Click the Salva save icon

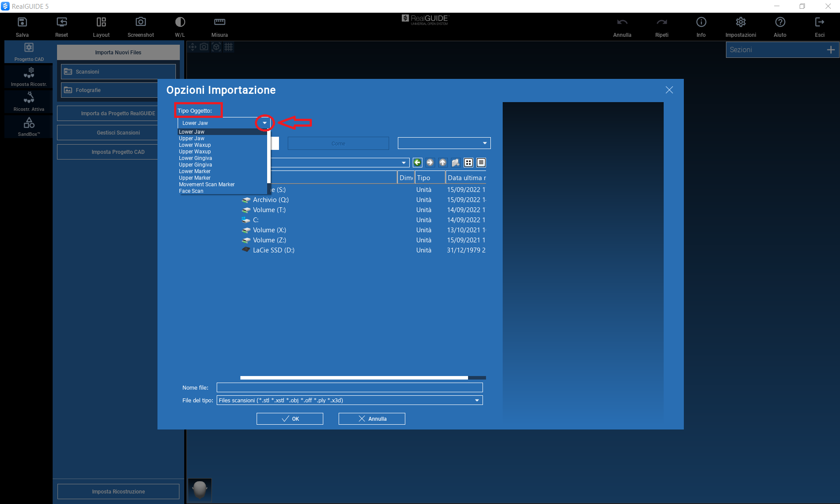[x=22, y=22]
